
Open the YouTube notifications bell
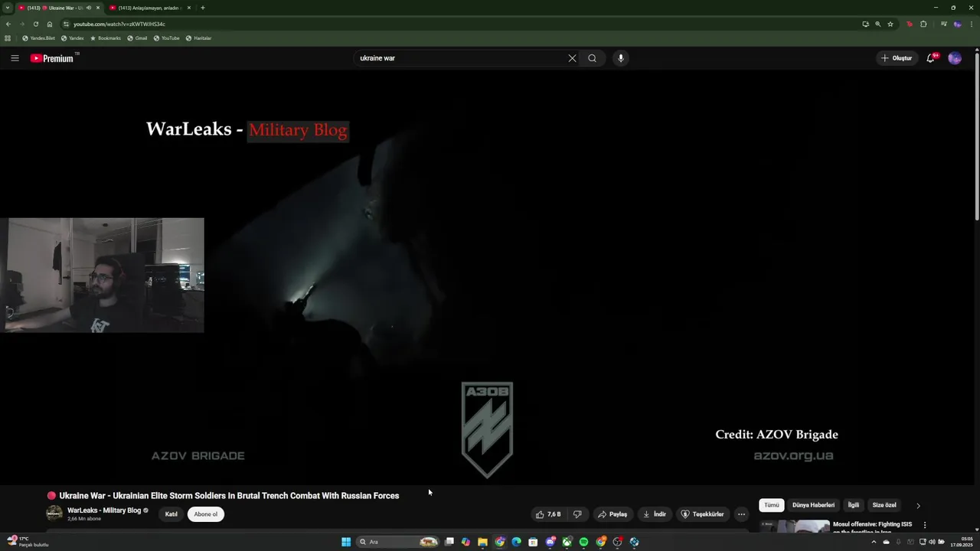[931, 58]
